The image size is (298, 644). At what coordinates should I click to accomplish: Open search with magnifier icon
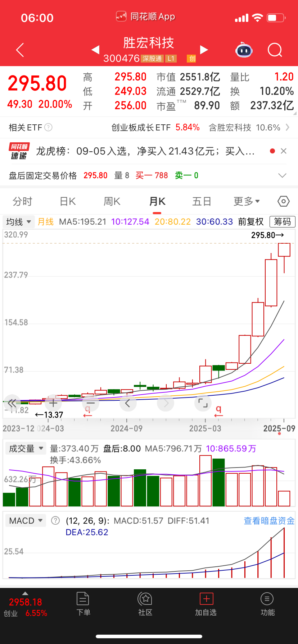tap(275, 50)
